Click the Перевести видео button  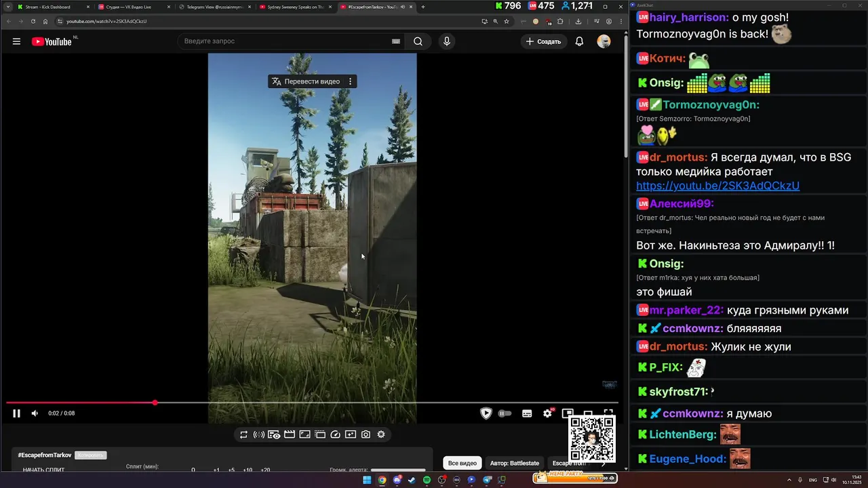click(306, 81)
